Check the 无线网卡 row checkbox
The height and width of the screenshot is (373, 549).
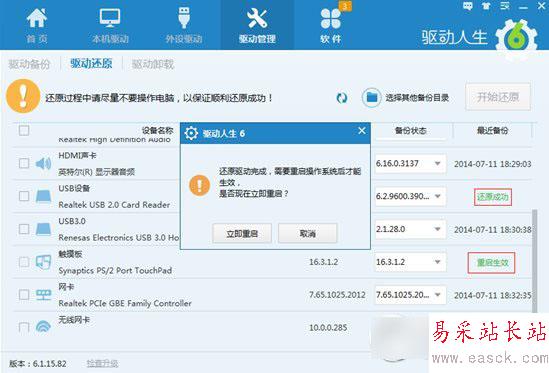24,327
